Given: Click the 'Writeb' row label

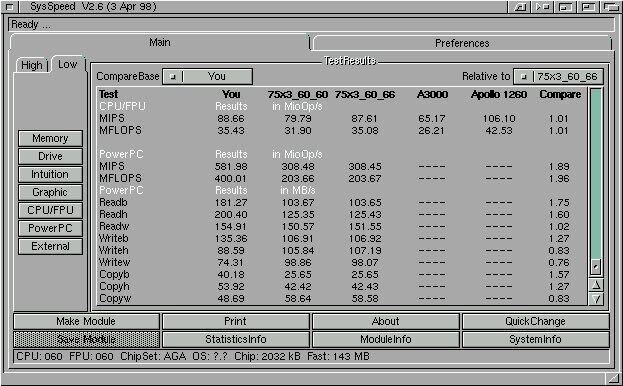Looking at the screenshot, I should coord(114,238).
